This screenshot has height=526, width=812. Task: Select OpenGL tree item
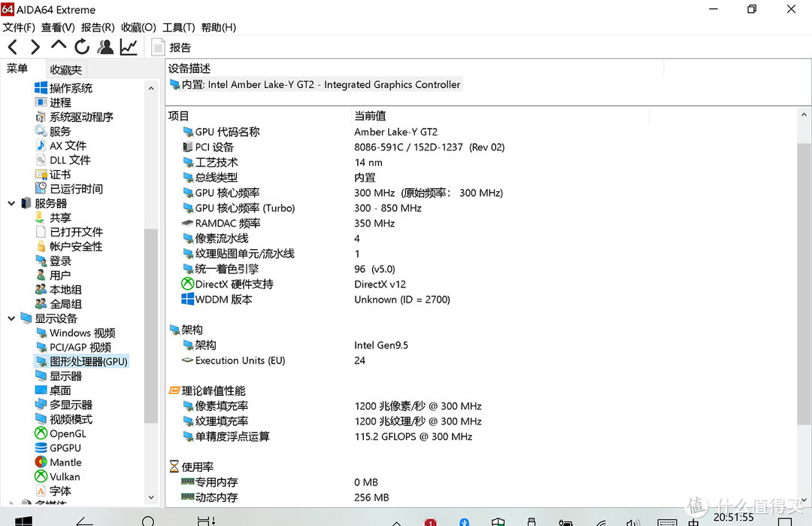click(x=60, y=433)
